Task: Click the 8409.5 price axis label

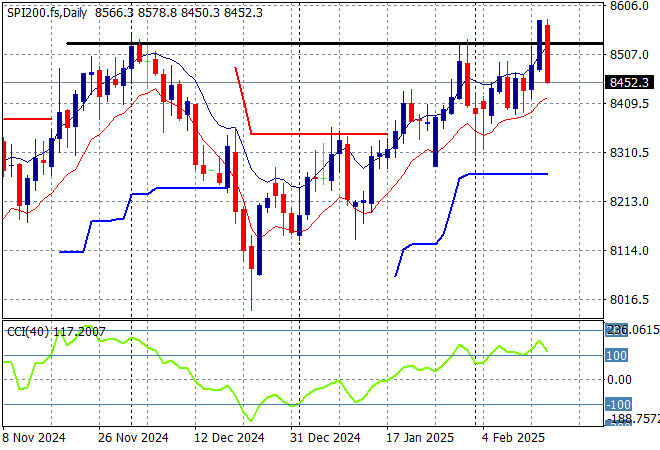Action: pyautogui.click(x=629, y=104)
